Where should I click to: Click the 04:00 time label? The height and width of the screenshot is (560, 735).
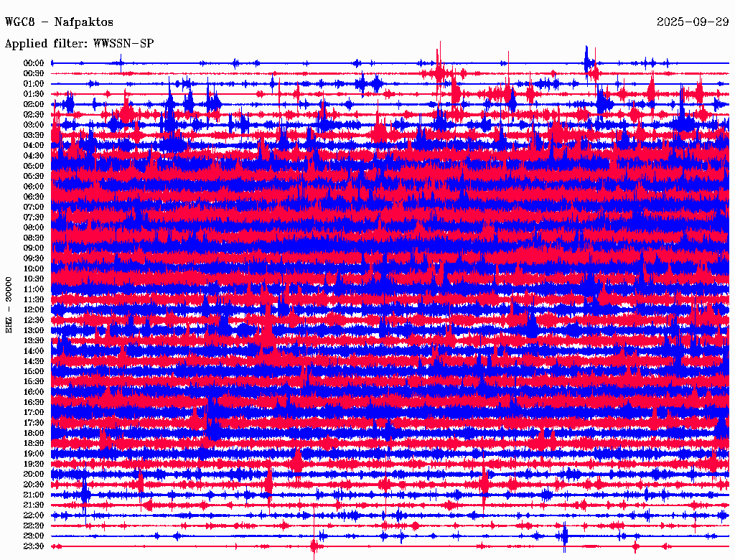coord(34,146)
